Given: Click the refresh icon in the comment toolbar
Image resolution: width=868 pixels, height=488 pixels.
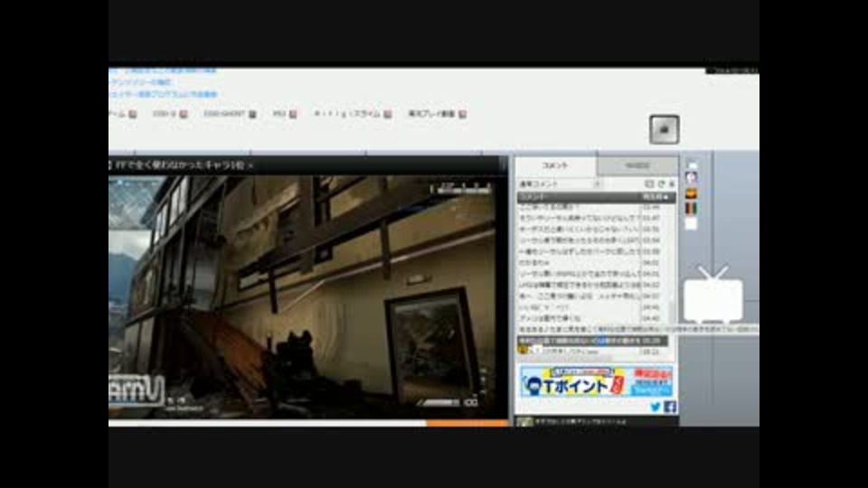Looking at the screenshot, I should click(x=662, y=183).
